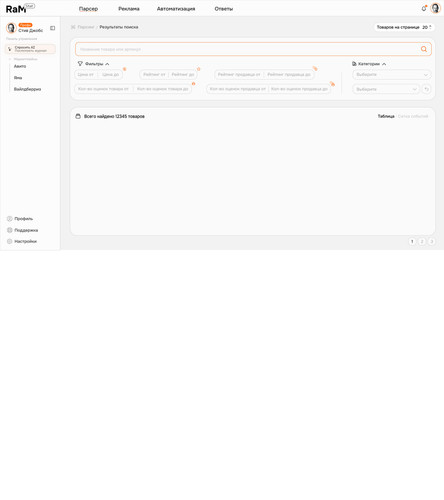Open the Автоматизация top menu
The height and width of the screenshot is (500, 444).
[x=176, y=9]
